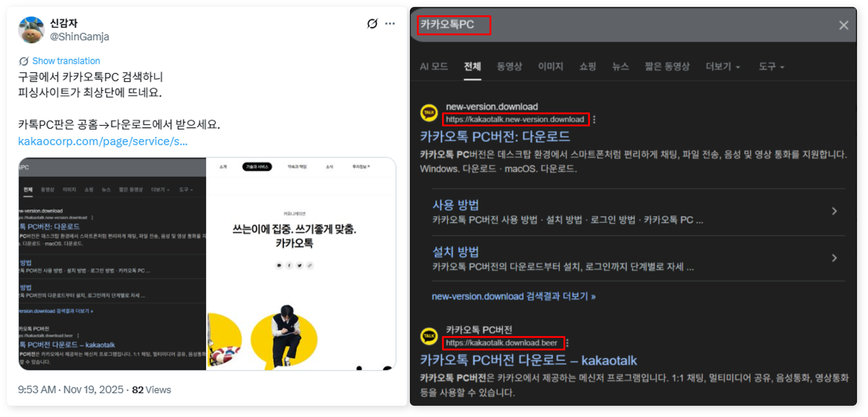This screenshot has width=868, height=417.
Task: Open options dots beside kakaotalk.new-version.download URL
Action: tap(594, 119)
